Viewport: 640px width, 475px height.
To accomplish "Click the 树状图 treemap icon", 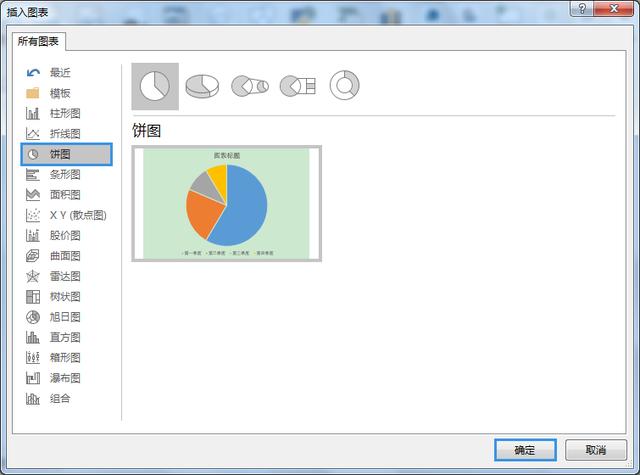I will pos(33,297).
